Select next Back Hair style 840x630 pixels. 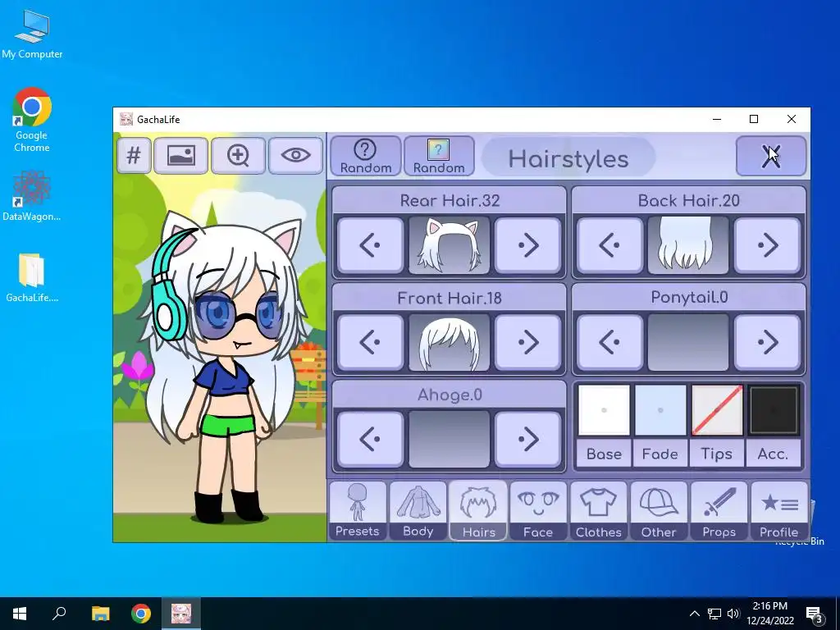(768, 245)
